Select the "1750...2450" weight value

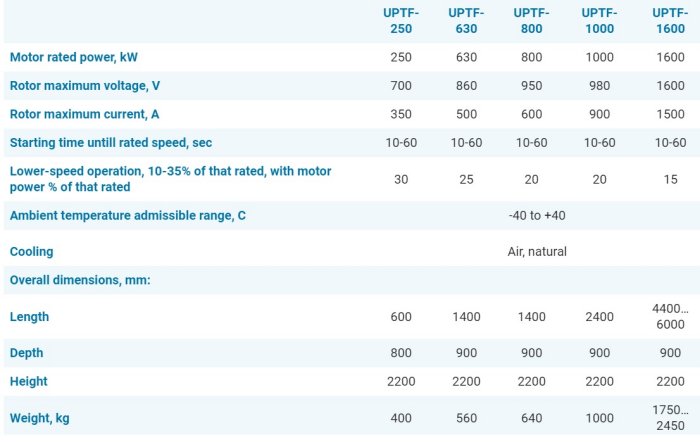click(x=670, y=418)
